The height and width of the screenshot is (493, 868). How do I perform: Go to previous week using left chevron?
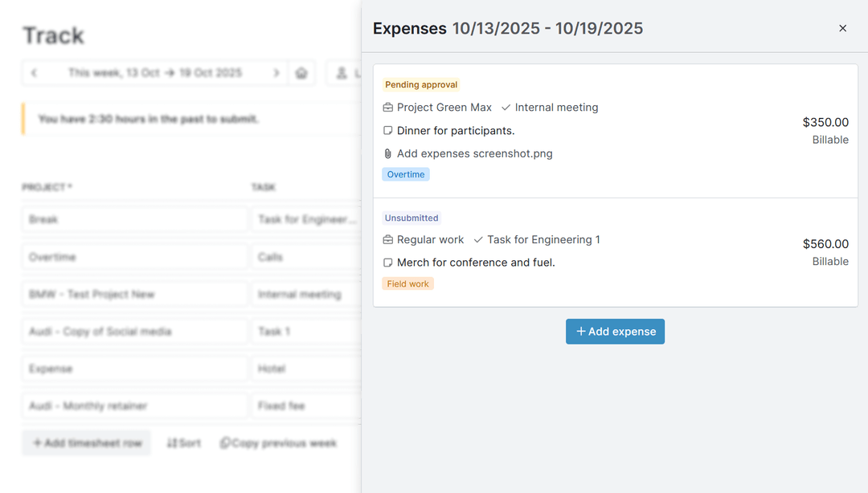coord(35,72)
